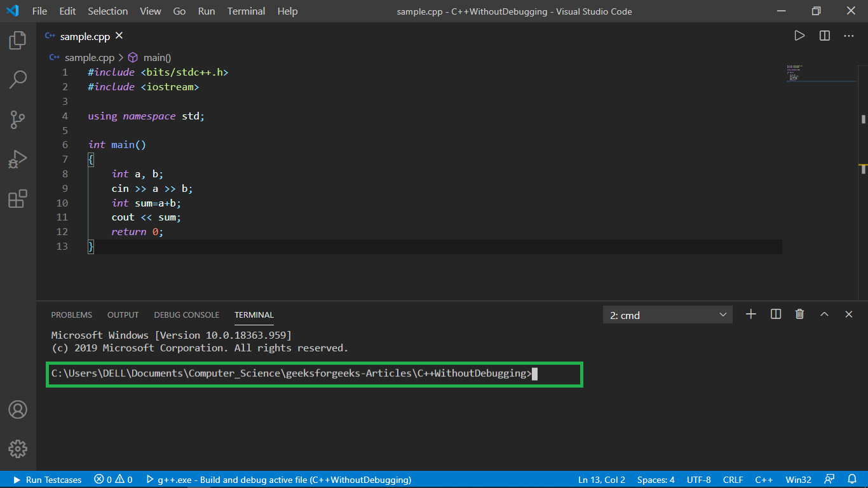Click the 'using namespace std;' line
The image size is (868, 488).
pos(147,116)
